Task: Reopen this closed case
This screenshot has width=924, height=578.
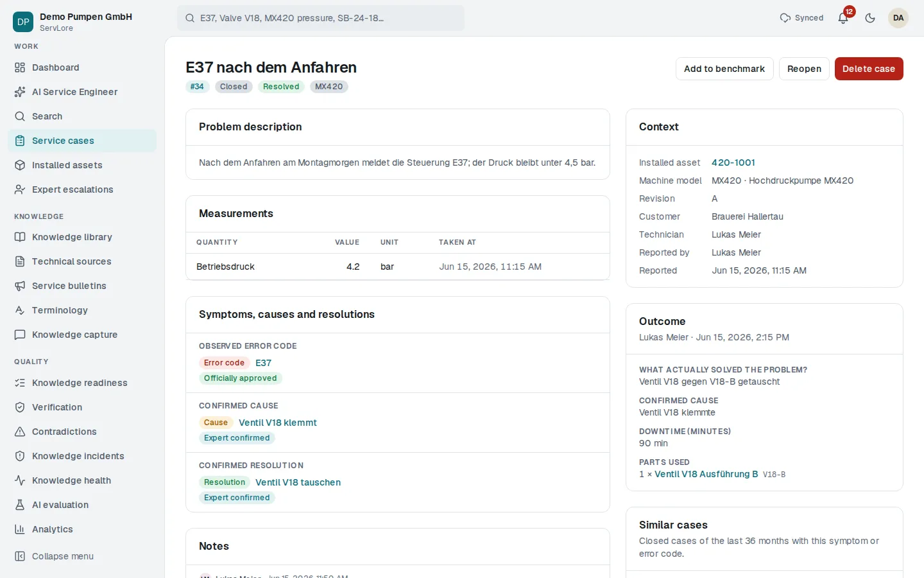Action: pos(804,69)
